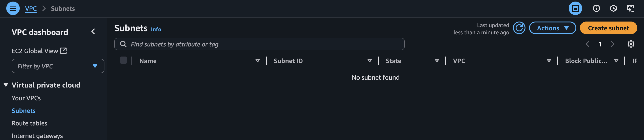Launch CloudShell from the top bar
Image resolution: width=644 pixels, height=140 pixels.
(x=631, y=8)
